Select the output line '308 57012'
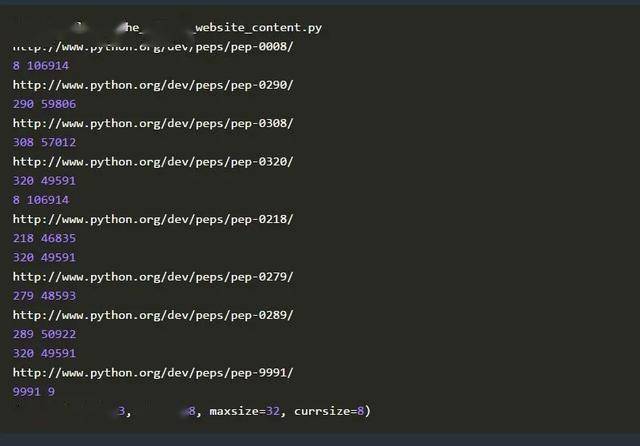 pyautogui.click(x=44, y=142)
